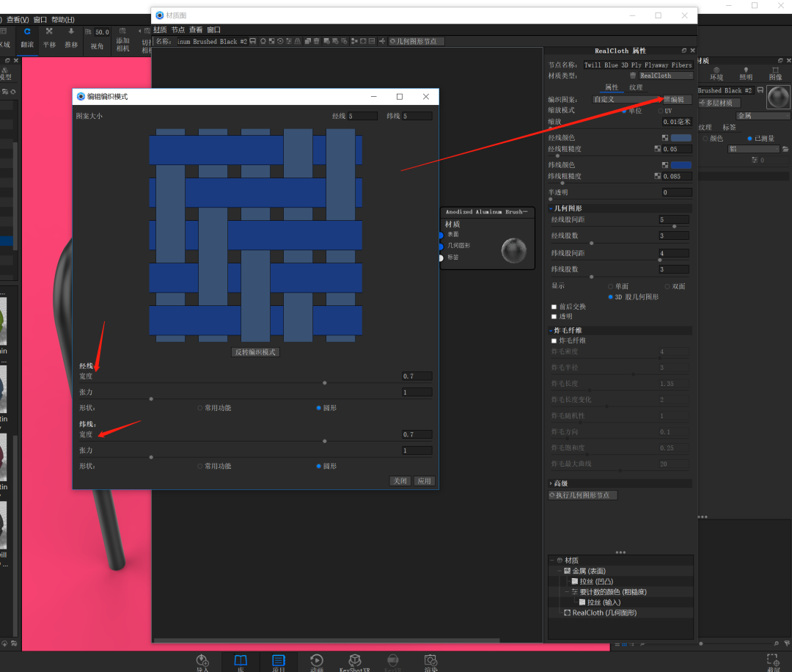
Task: Click the warp width (宽度) slider handle
Action: (325, 383)
